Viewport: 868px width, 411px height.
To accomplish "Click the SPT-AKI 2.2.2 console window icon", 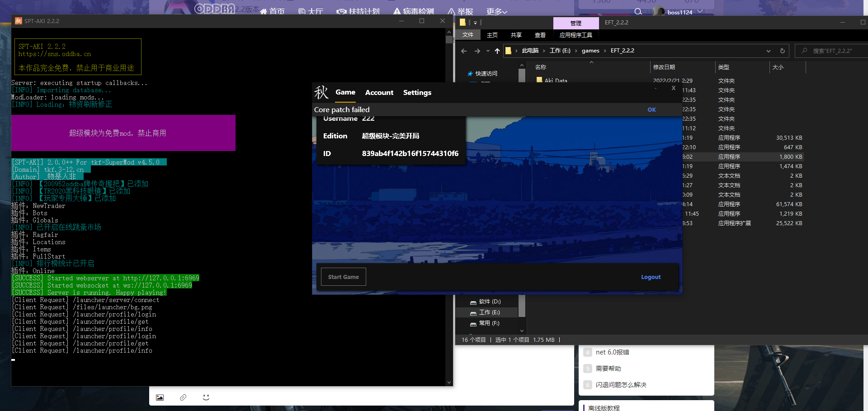I will [18, 21].
